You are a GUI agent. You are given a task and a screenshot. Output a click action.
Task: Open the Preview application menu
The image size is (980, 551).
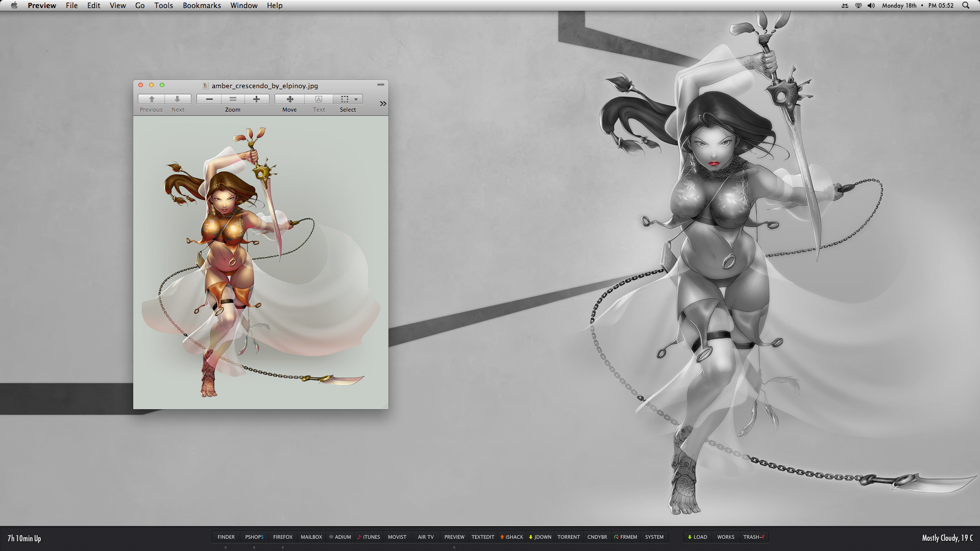point(42,5)
